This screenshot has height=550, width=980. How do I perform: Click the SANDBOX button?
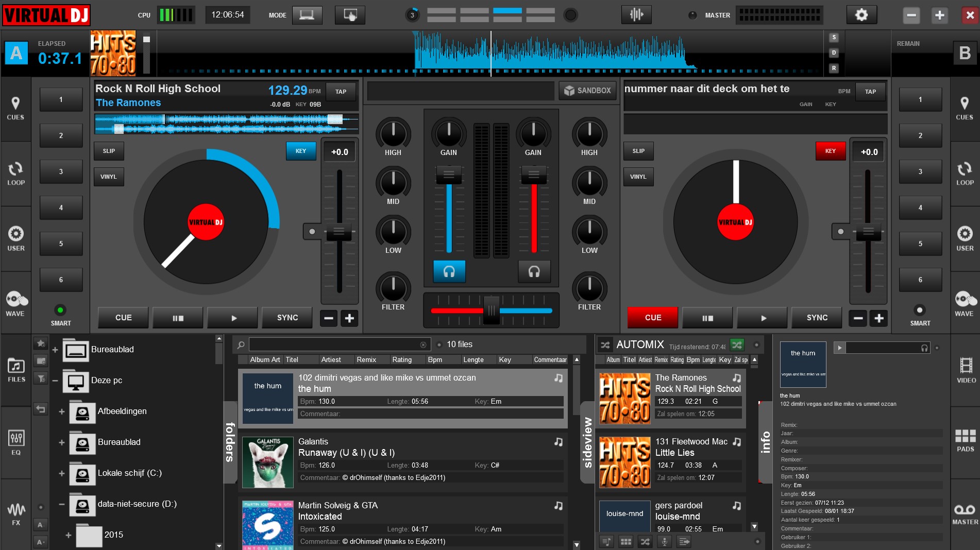[587, 91]
